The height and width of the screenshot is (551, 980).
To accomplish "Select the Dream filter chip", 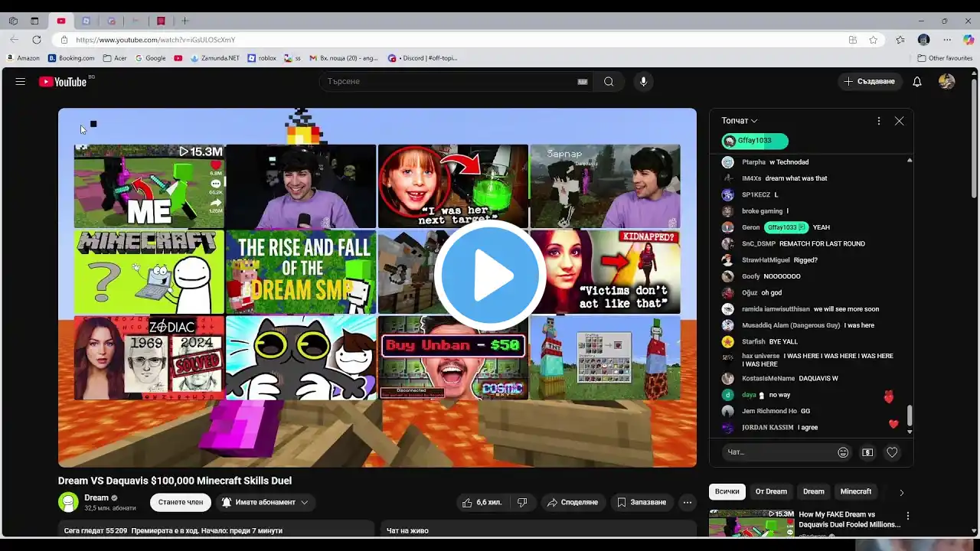I will tap(814, 491).
